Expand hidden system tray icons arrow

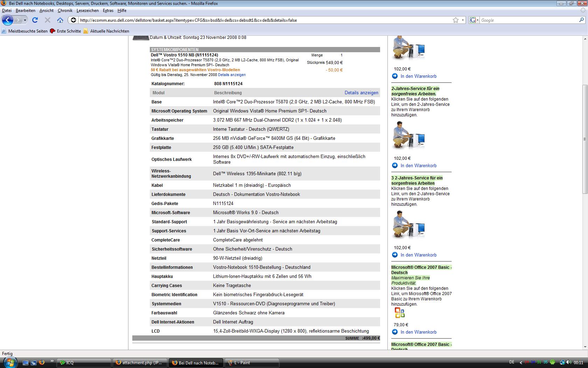click(x=521, y=363)
